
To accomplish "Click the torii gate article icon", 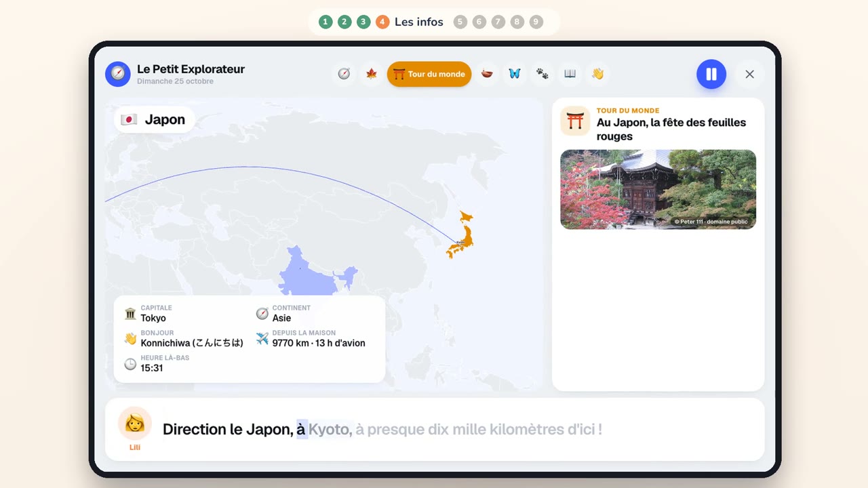I will [x=575, y=121].
